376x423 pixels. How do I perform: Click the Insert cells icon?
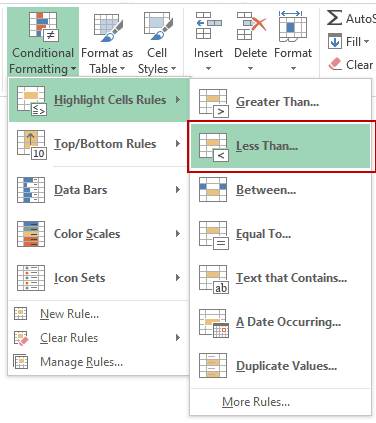click(x=209, y=26)
